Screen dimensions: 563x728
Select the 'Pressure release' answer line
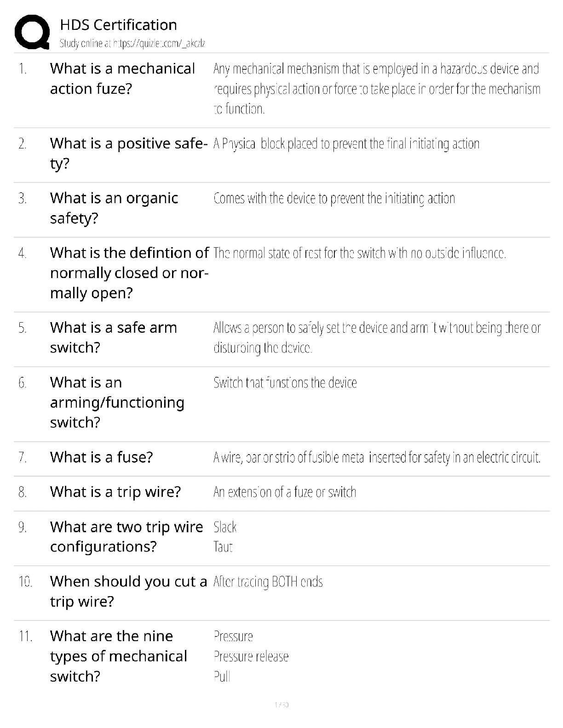click(251, 656)
